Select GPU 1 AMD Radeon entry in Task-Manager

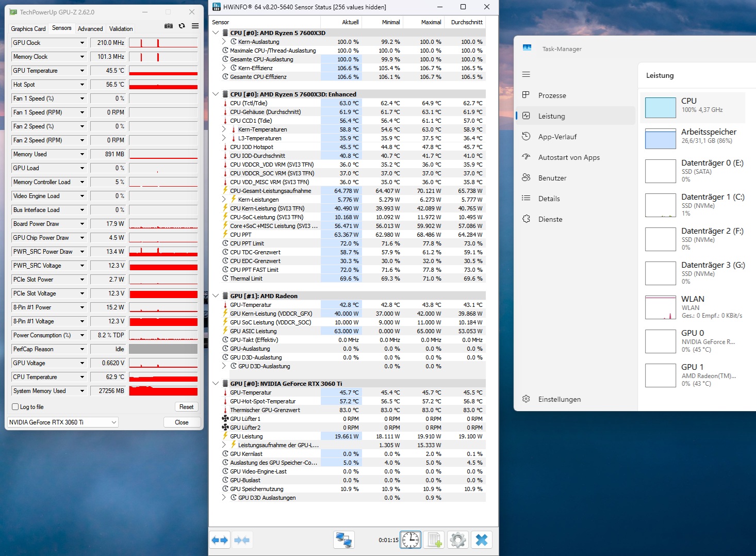pos(694,375)
